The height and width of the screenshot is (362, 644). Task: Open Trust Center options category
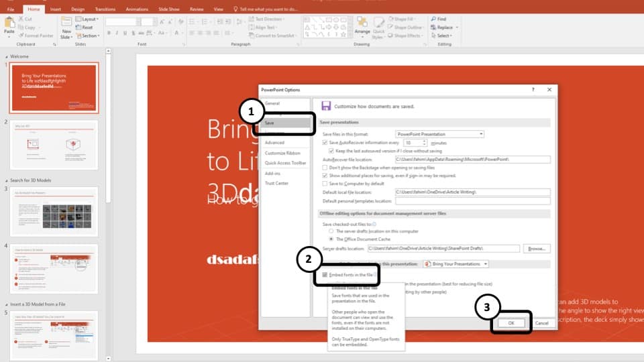coord(276,183)
